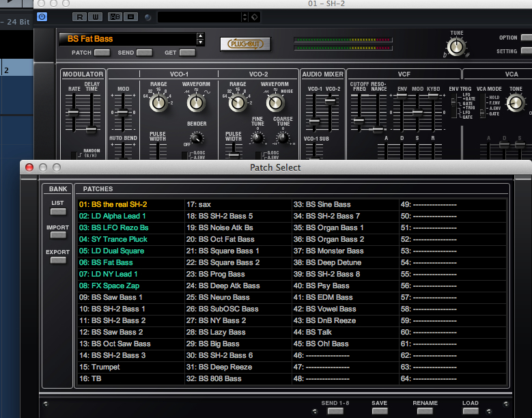Click the Audio Mixer VCO-1 level slider
The height and width of the screenshot is (418, 532).
(x=315, y=121)
